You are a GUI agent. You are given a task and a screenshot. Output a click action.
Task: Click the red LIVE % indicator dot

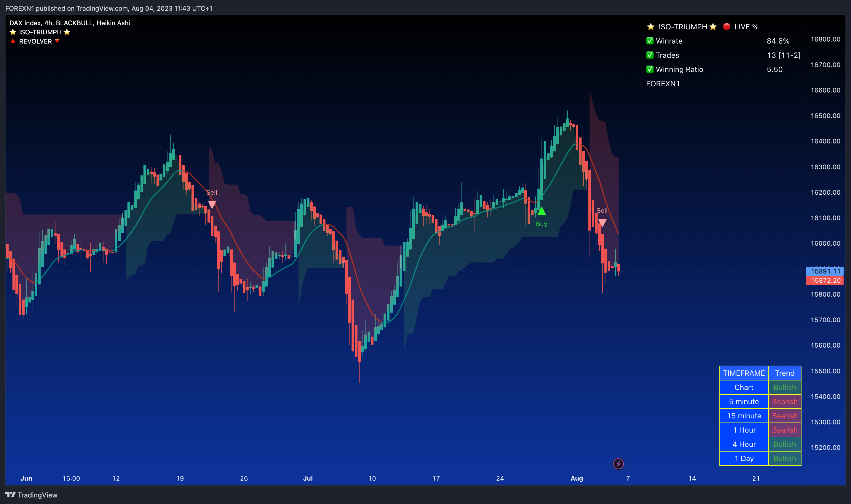(726, 26)
